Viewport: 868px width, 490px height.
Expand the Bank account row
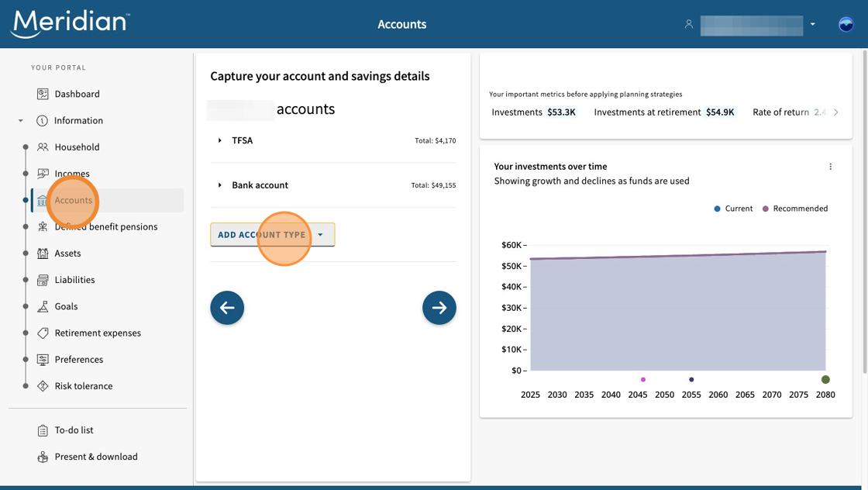[x=220, y=185]
